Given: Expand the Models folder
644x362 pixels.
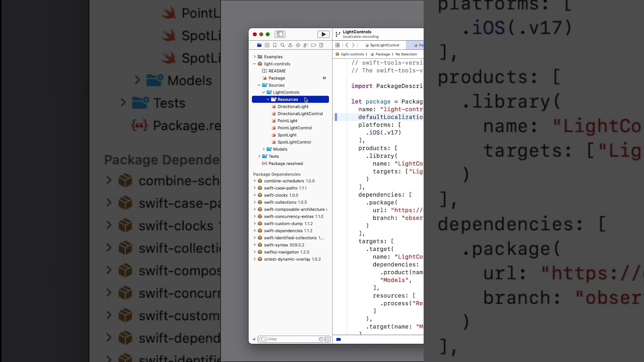Looking at the screenshot, I should [264, 149].
